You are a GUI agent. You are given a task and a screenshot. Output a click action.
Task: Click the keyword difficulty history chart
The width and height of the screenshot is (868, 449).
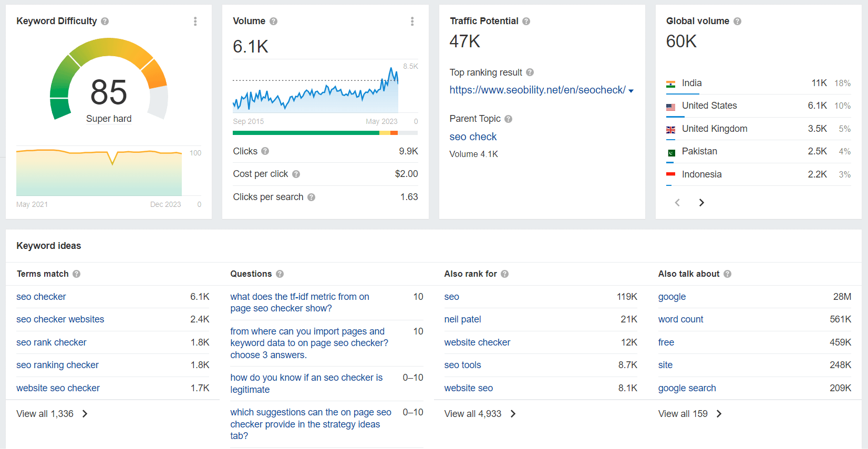pos(99,173)
